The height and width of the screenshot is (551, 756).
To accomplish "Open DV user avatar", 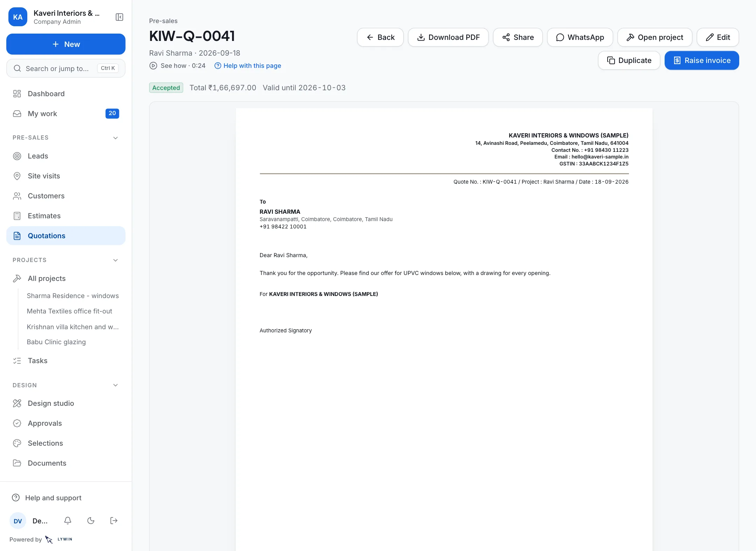I will pyautogui.click(x=18, y=521).
